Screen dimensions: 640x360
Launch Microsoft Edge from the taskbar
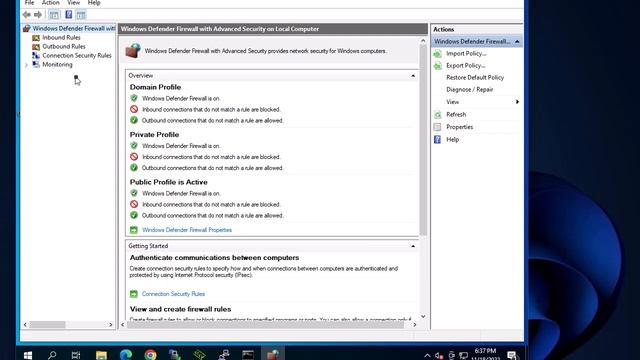[126, 355]
